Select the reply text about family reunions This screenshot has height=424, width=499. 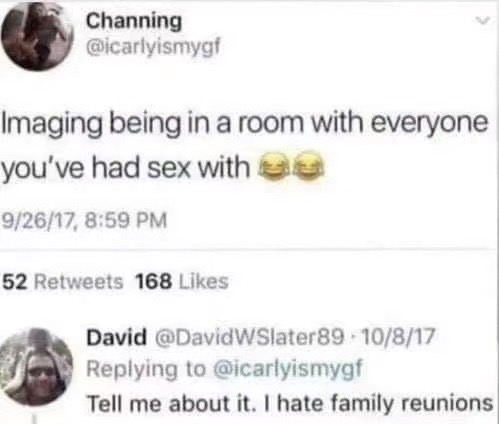click(290, 404)
